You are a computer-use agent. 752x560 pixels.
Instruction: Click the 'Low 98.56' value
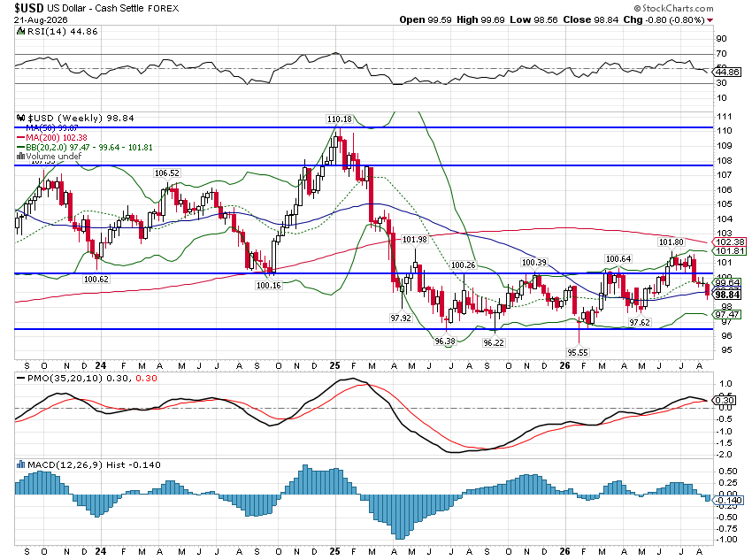[x=533, y=19]
